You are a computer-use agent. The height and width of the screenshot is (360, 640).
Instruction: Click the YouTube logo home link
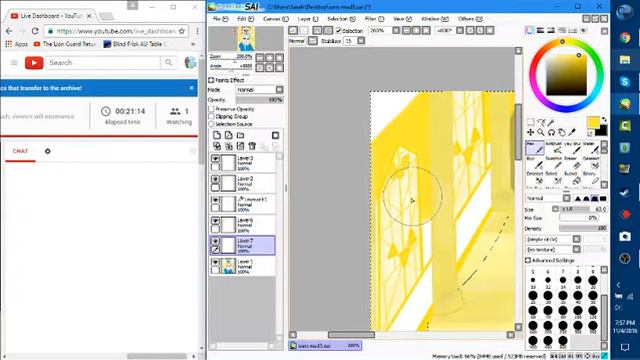click(x=34, y=63)
